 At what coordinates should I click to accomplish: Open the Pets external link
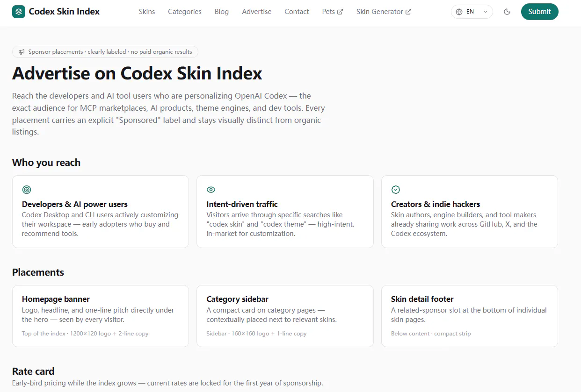point(333,12)
